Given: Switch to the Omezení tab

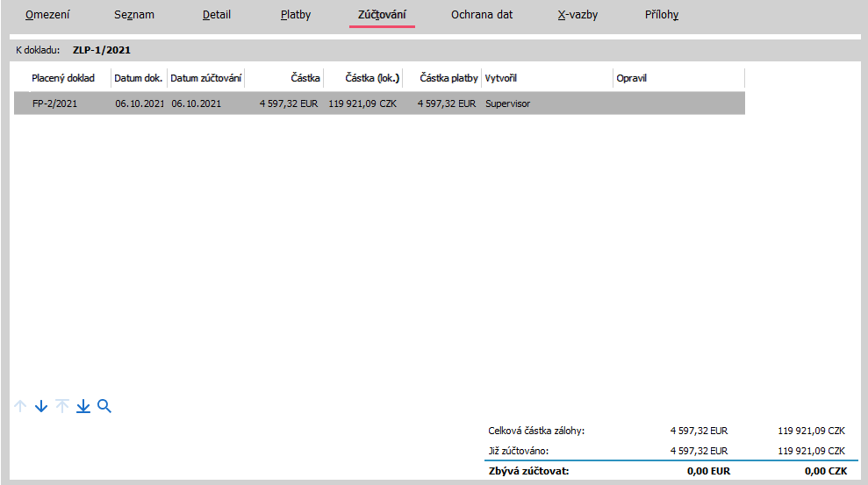Looking at the screenshot, I should 48,15.
